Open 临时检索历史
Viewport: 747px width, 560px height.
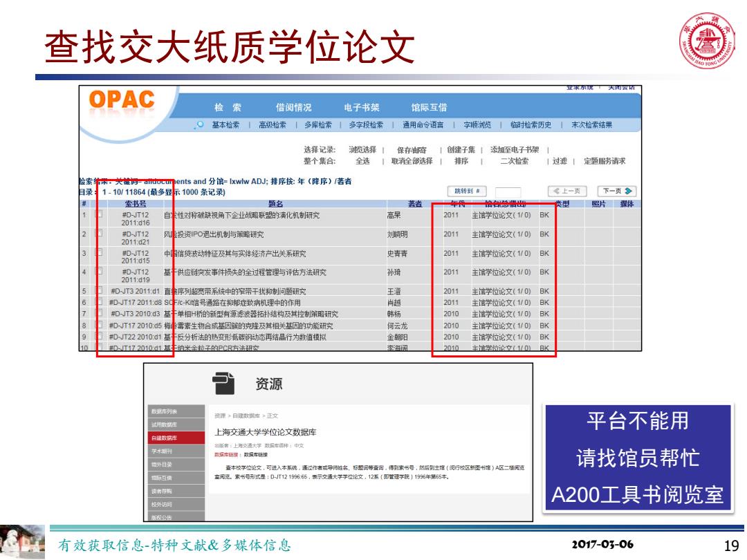(531, 124)
